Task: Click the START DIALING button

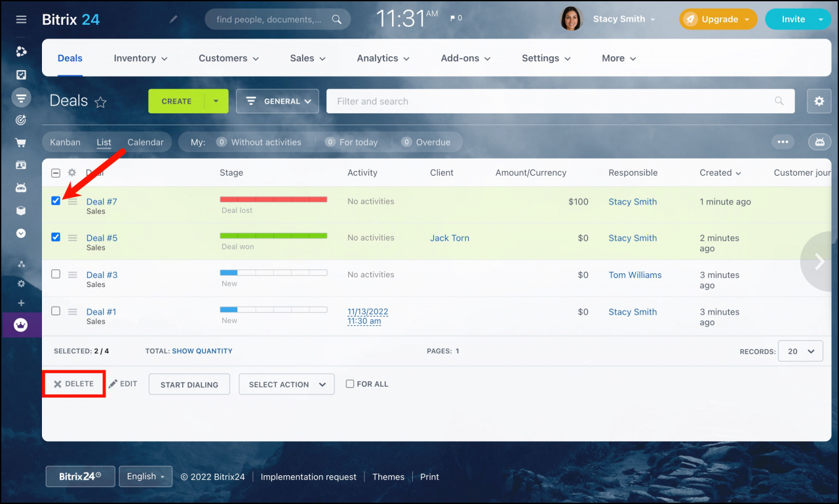Action: (x=189, y=384)
